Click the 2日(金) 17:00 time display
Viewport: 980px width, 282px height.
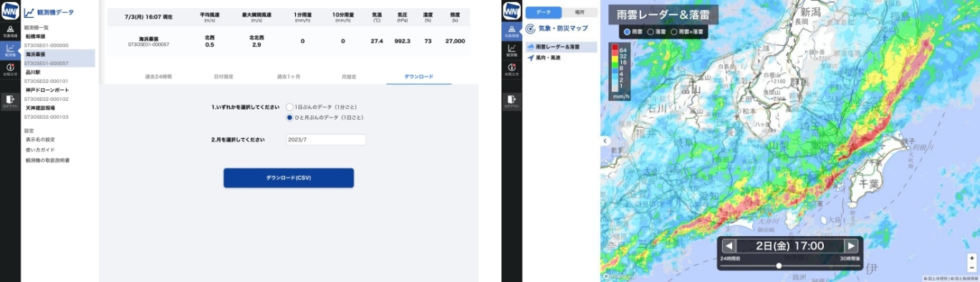(x=789, y=245)
